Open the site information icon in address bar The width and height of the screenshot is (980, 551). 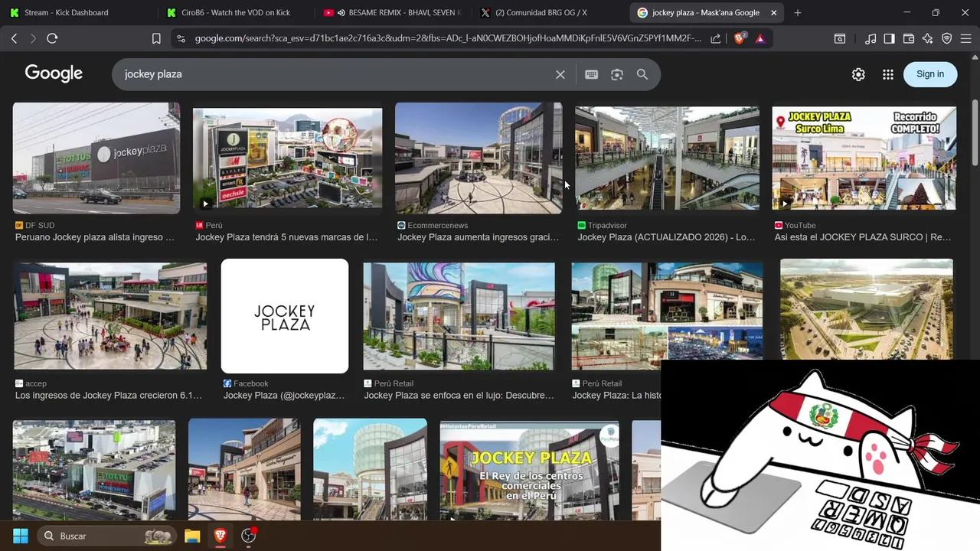(181, 38)
